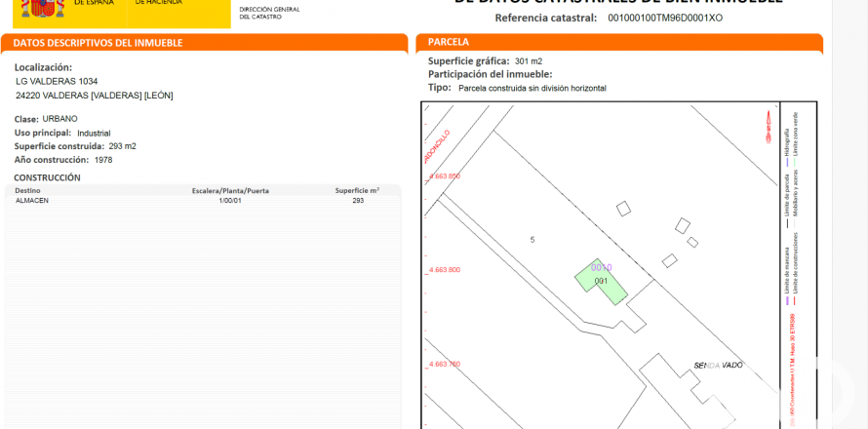Click the red north arrow on the map

coord(769,128)
